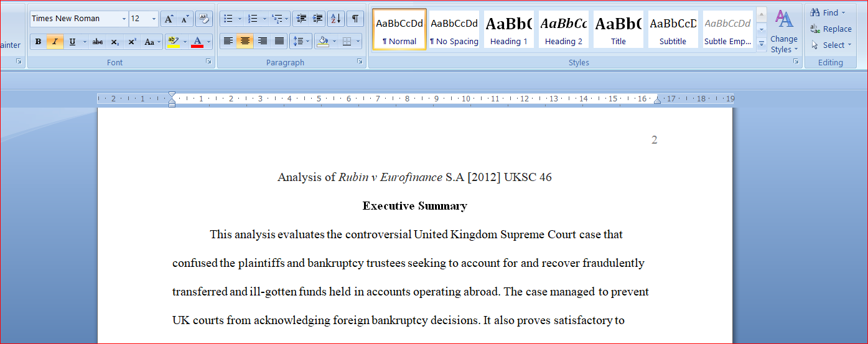Viewport: 868px width, 344px height.
Task: Apply the Title style
Action: (x=618, y=29)
